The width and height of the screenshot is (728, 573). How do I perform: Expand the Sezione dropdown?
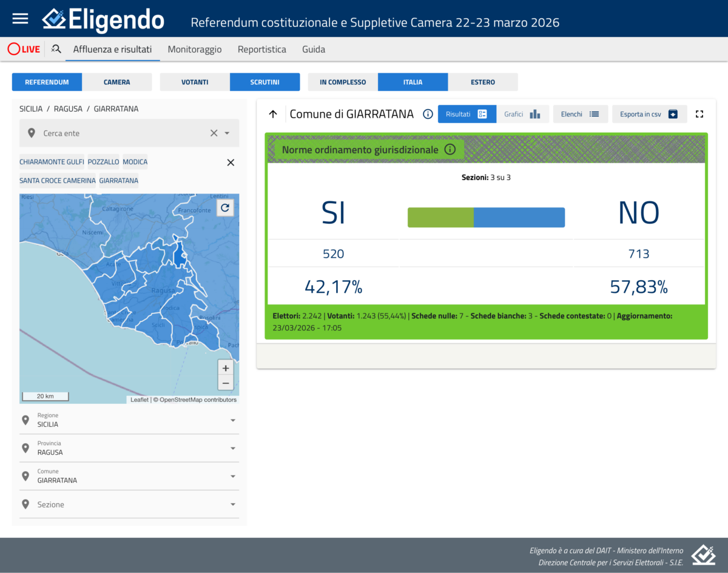point(233,504)
